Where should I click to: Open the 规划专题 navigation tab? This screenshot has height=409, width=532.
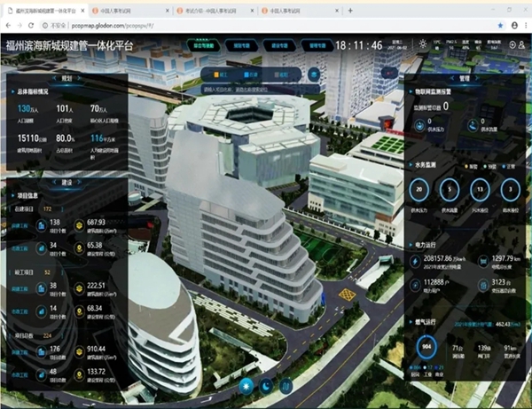[x=242, y=45]
